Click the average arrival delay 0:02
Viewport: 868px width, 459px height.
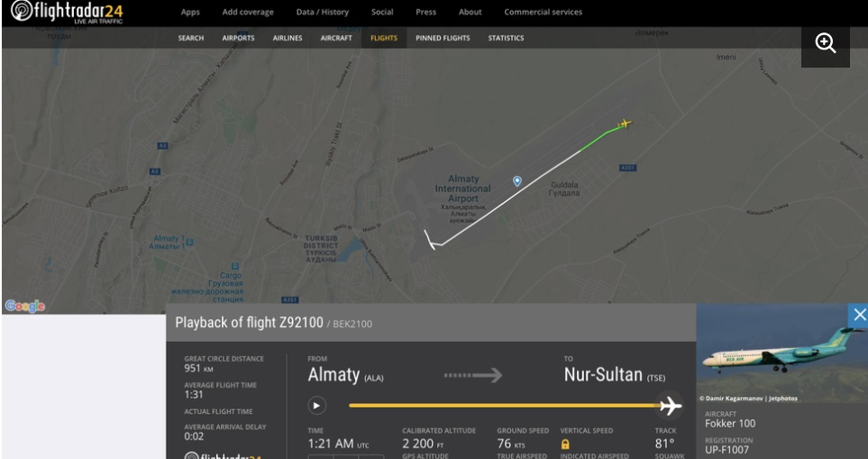tap(194, 436)
